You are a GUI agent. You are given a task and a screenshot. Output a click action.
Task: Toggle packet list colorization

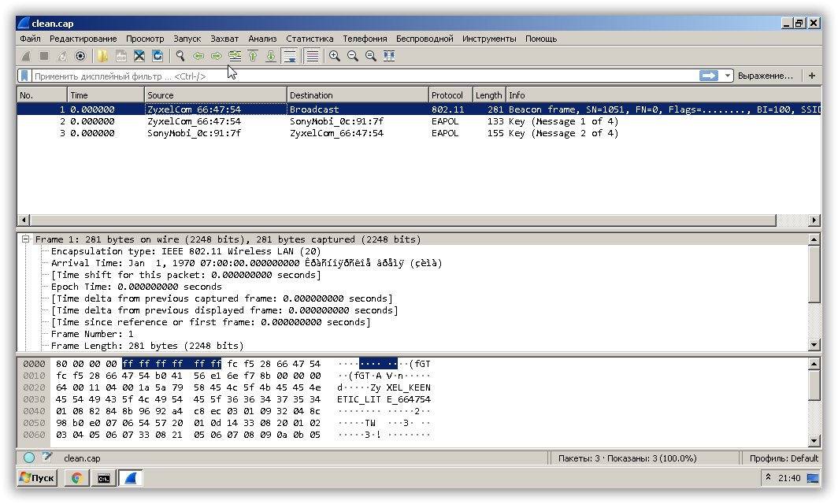[312, 56]
